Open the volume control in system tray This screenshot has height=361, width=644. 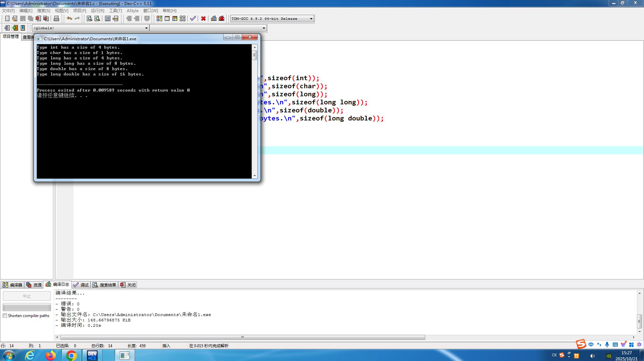(592, 356)
